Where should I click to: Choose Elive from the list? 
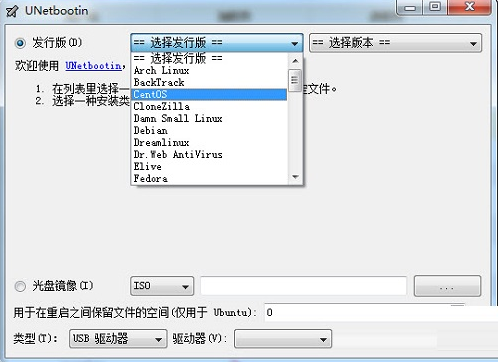click(209, 167)
